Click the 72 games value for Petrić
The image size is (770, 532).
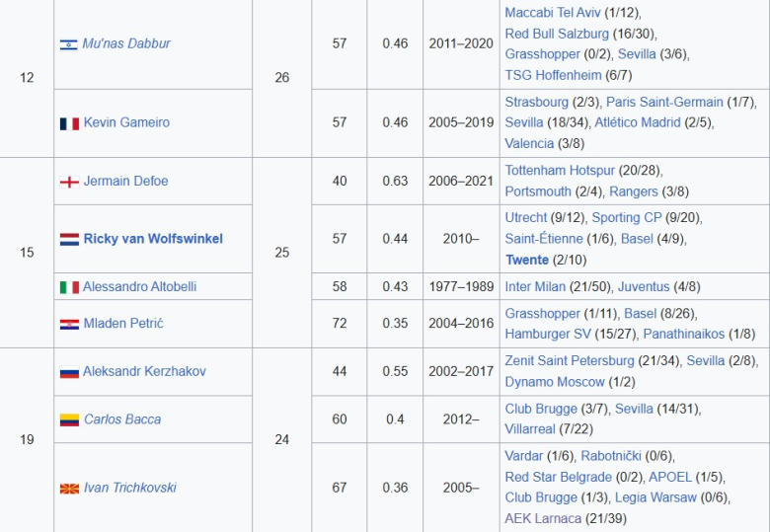[340, 324]
